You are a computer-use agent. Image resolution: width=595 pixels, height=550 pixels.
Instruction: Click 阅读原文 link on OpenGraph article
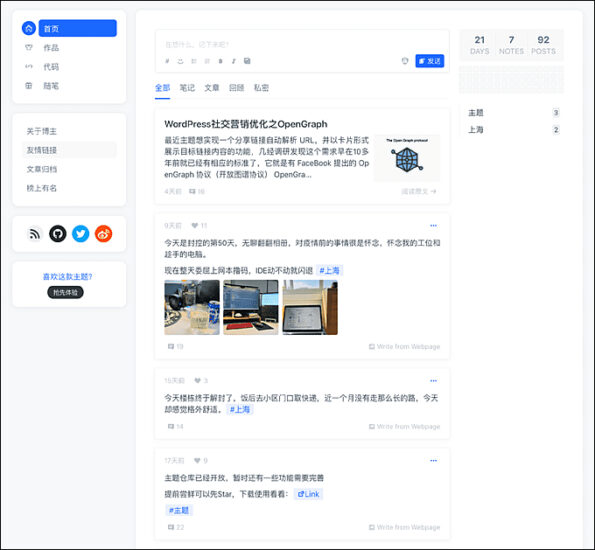tap(419, 191)
